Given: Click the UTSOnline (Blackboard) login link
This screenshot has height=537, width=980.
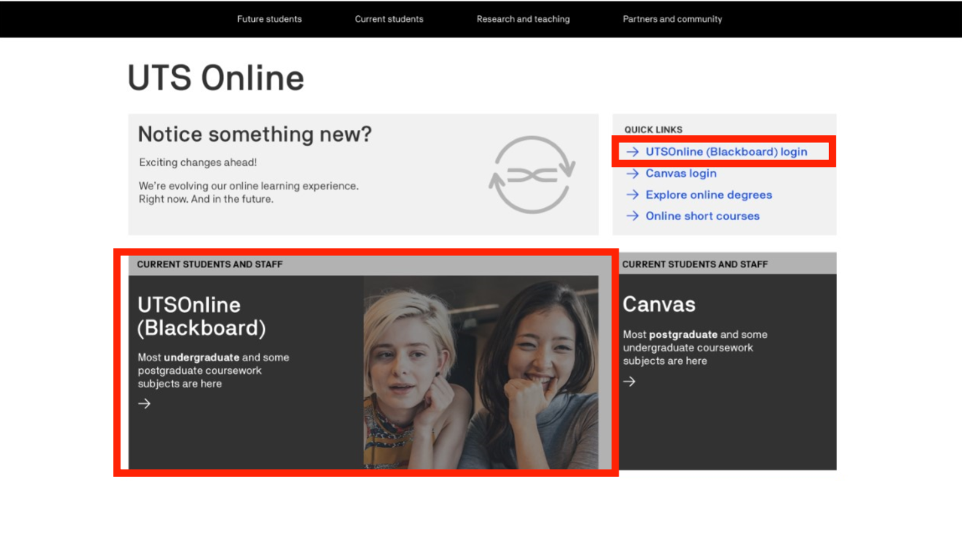Looking at the screenshot, I should click(726, 152).
